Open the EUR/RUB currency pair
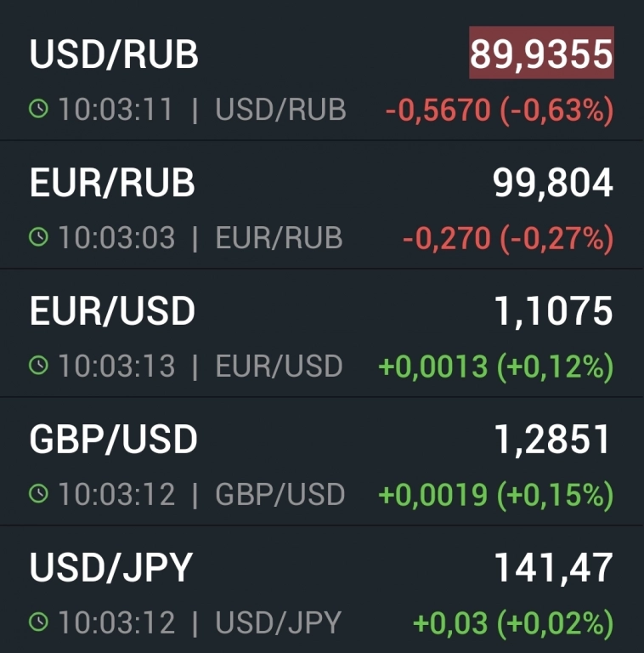 (x=112, y=184)
